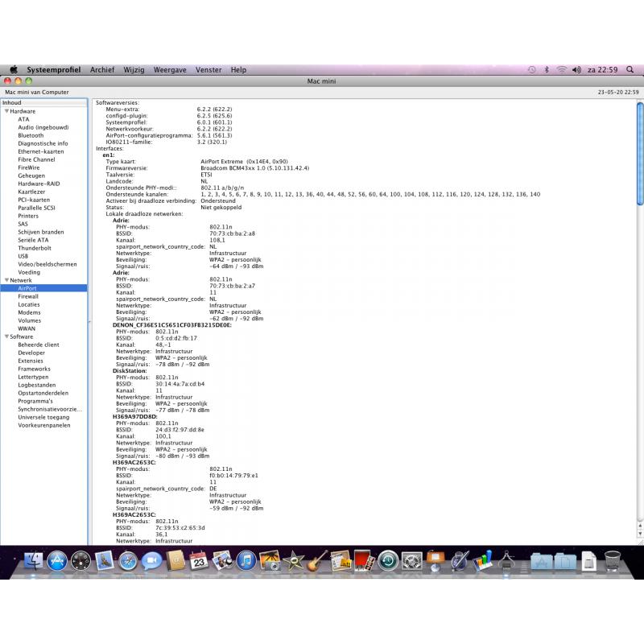Click the volume icon in menu bar

(x=576, y=70)
